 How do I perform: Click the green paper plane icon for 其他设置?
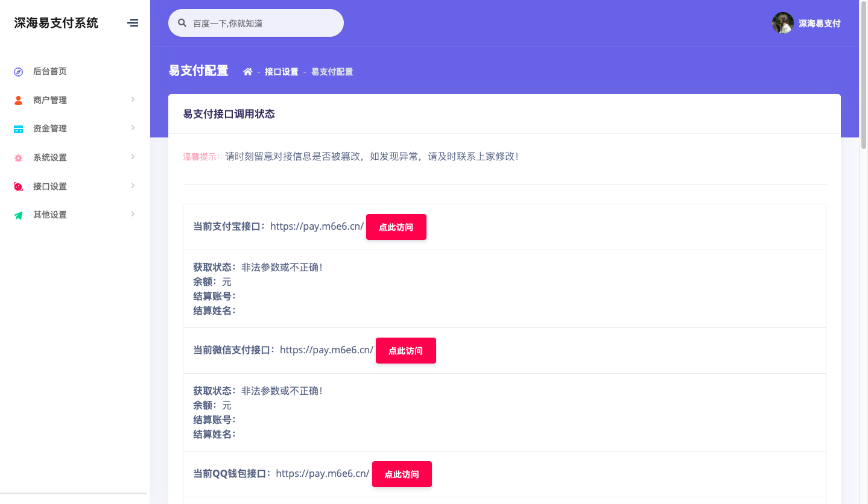click(18, 215)
